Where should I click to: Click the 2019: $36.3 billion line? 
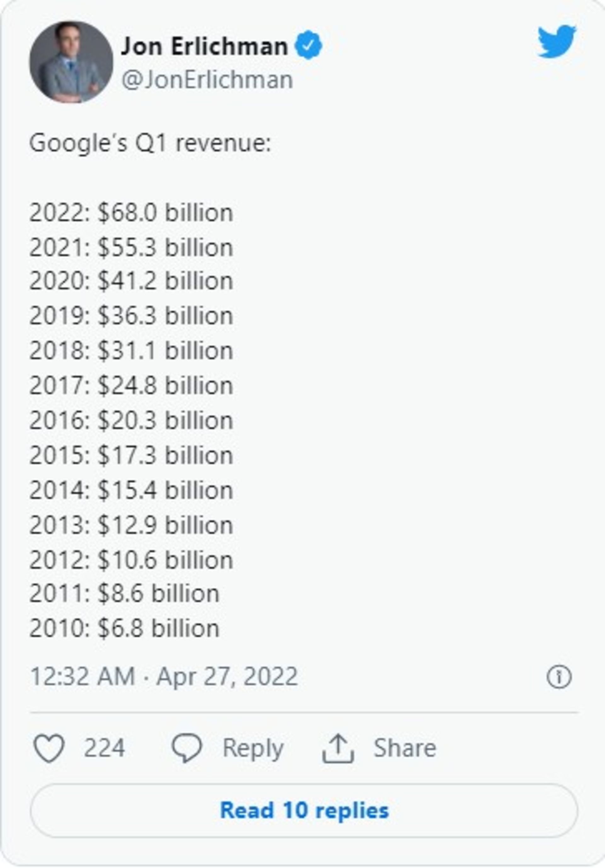[x=131, y=316]
